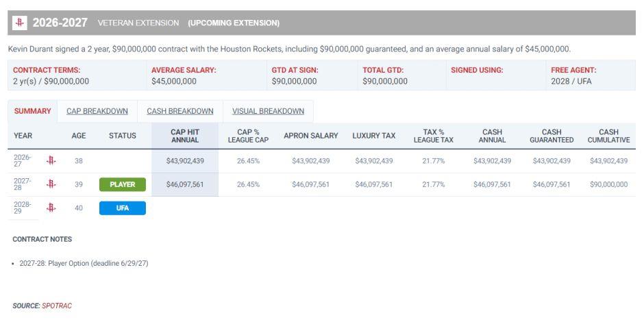This screenshot has width=644, height=320.
Task: Open the Cash Breakdown tab
Action: point(180,111)
